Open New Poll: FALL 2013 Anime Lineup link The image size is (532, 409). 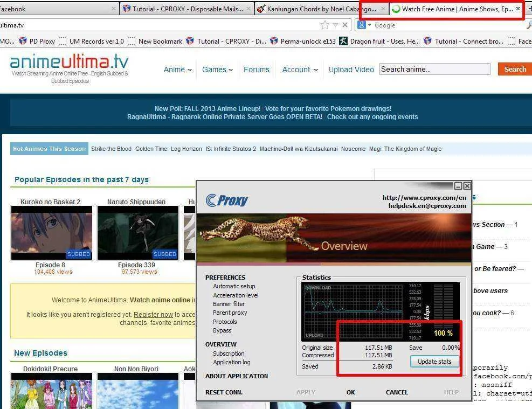(x=208, y=108)
